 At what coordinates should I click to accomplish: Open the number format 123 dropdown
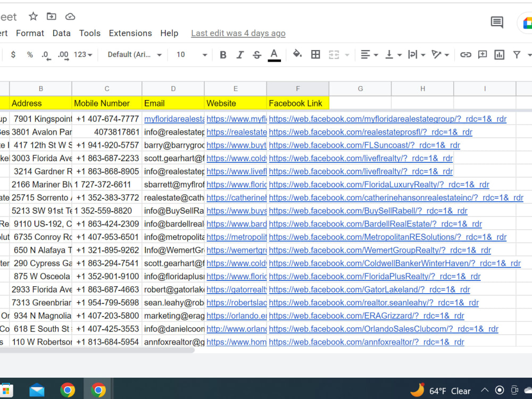point(83,55)
